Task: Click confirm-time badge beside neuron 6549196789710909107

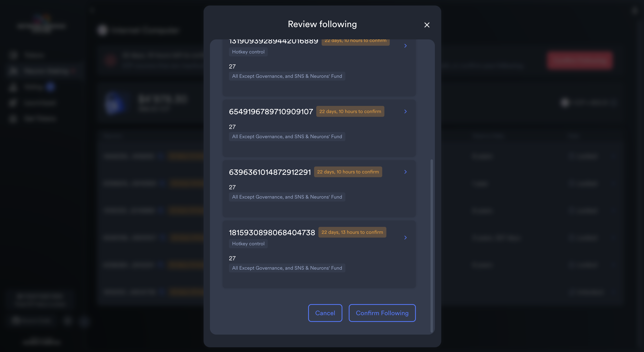Action: 350,111
